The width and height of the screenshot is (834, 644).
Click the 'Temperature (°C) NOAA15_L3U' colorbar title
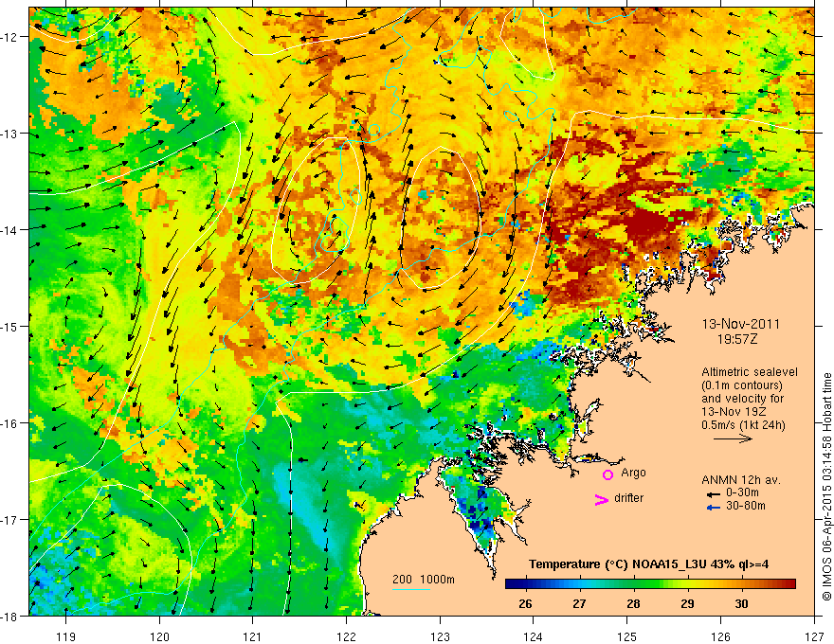click(x=618, y=563)
